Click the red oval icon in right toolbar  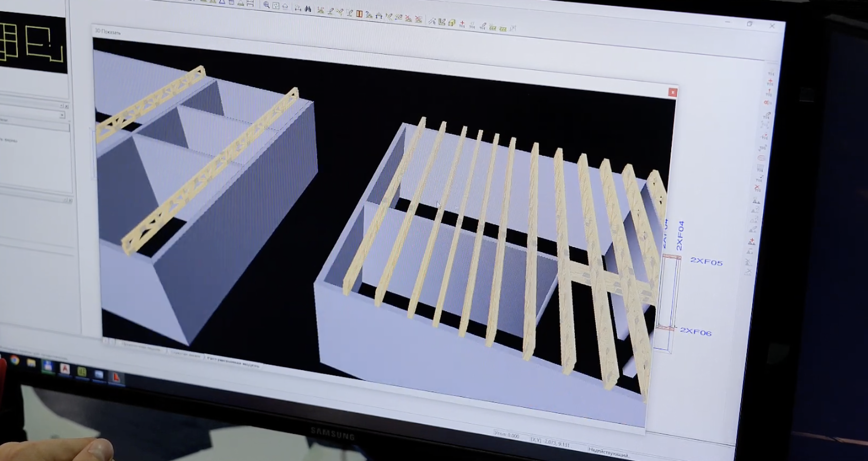[x=761, y=158]
